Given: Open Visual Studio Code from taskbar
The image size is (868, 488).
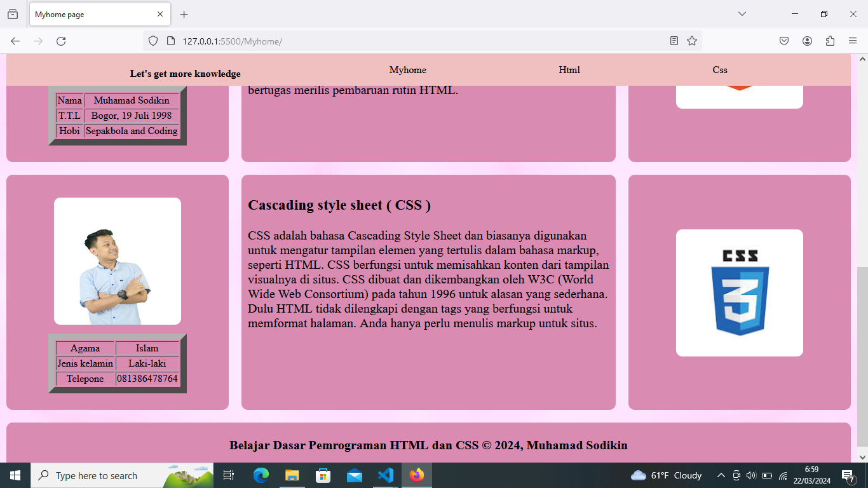Looking at the screenshot, I should (x=386, y=475).
